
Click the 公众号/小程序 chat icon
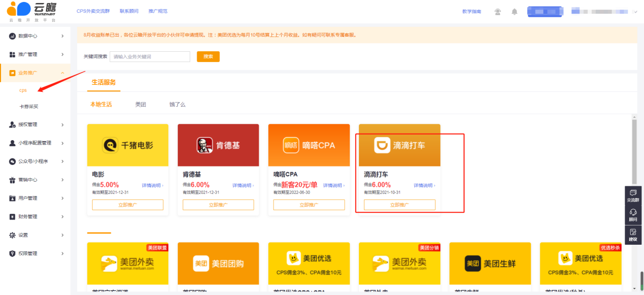[x=13, y=161]
